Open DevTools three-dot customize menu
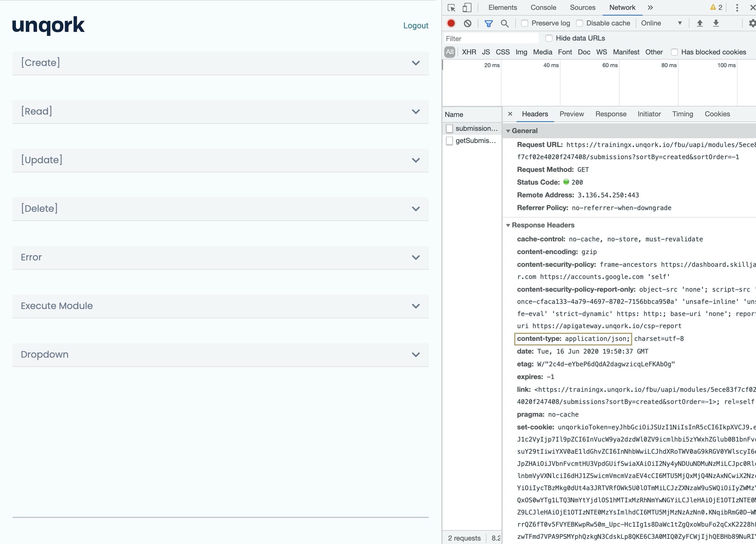 [x=737, y=8]
